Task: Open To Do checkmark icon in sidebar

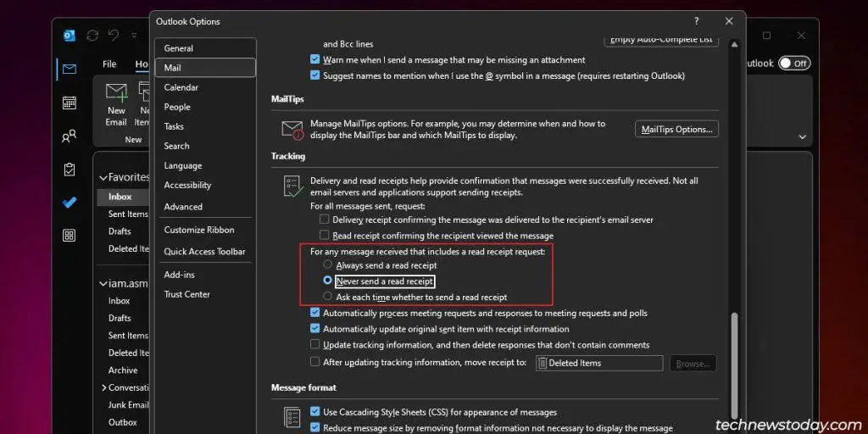Action: click(70, 203)
